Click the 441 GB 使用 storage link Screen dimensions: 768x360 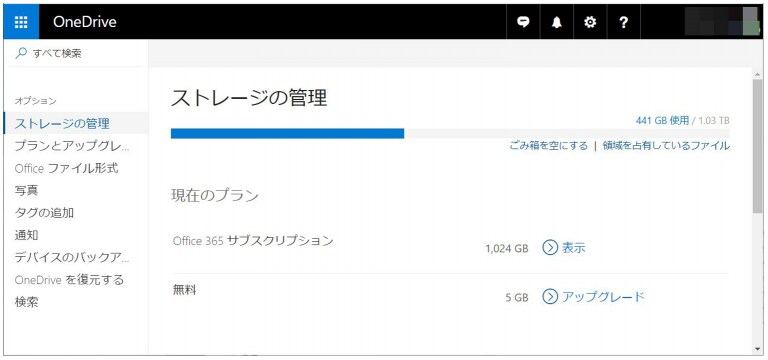point(662,120)
